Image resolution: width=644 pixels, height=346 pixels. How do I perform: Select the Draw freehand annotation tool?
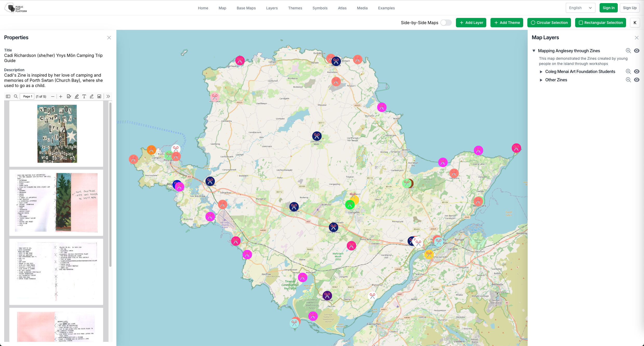(91, 96)
